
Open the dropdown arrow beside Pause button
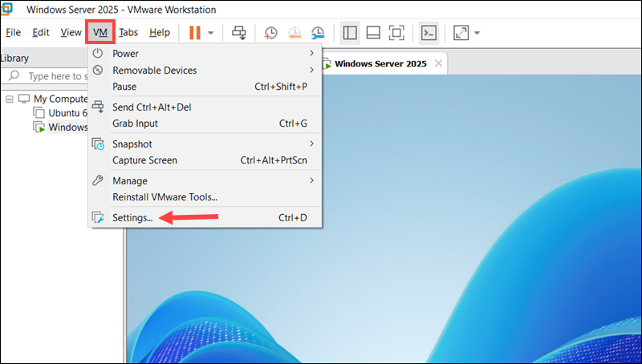click(211, 33)
